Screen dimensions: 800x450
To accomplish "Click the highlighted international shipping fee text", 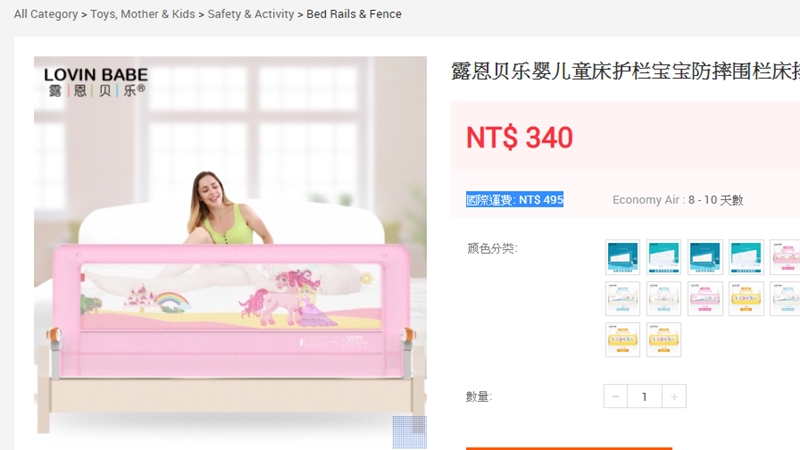I will coord(514,199).
